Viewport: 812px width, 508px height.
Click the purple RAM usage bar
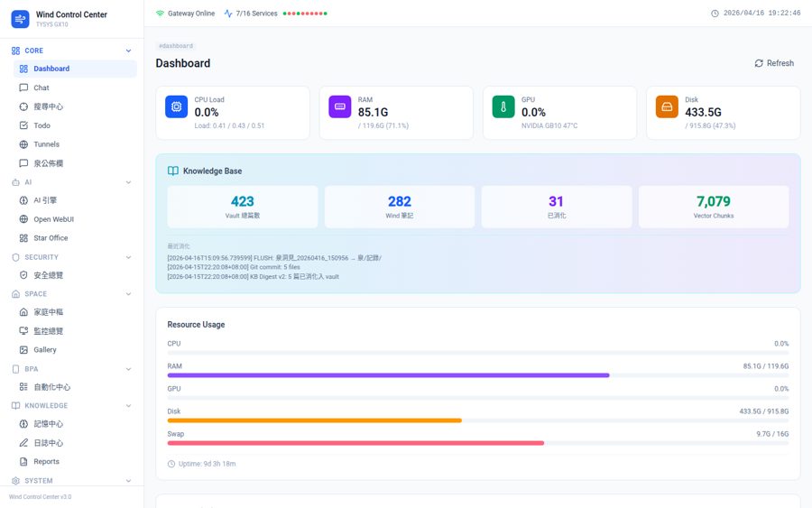pyautogui.click(x=388, y=374)
